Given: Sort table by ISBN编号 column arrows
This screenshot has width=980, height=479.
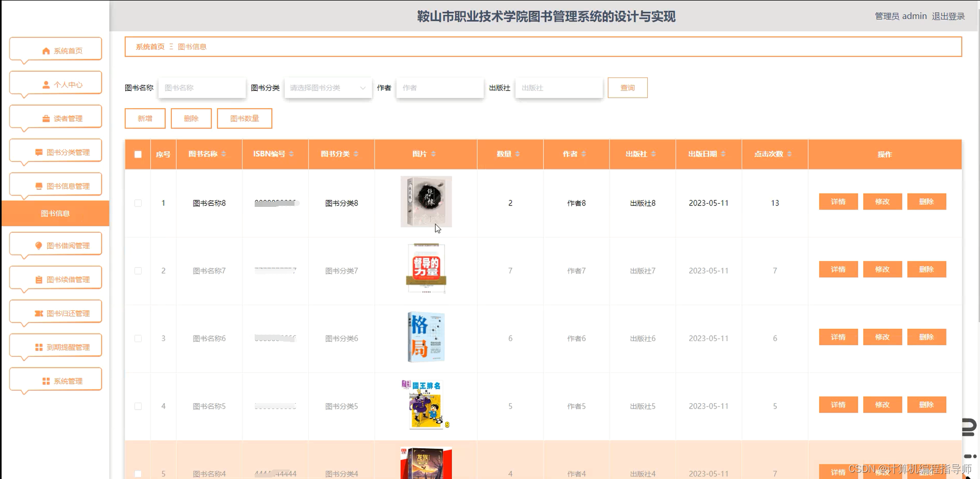Looking at the screenshot, I should pyautogui.click(x=291, y=154).
